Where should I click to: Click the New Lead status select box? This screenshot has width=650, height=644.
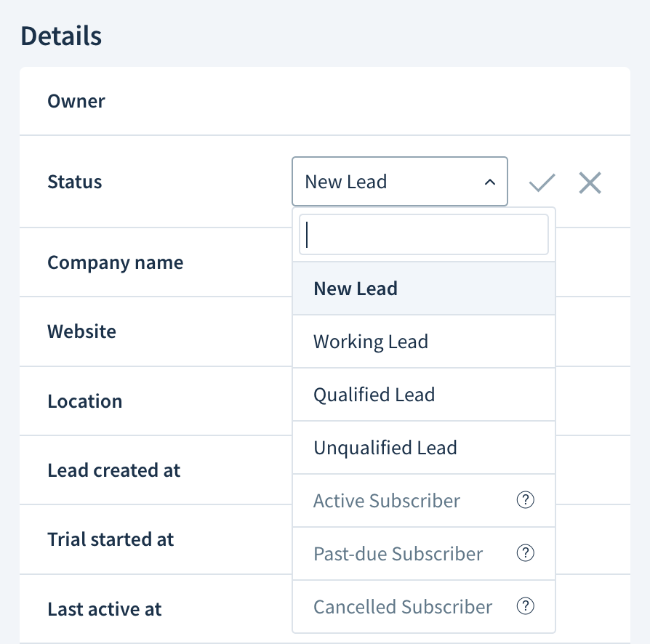[x=400, y=182]
